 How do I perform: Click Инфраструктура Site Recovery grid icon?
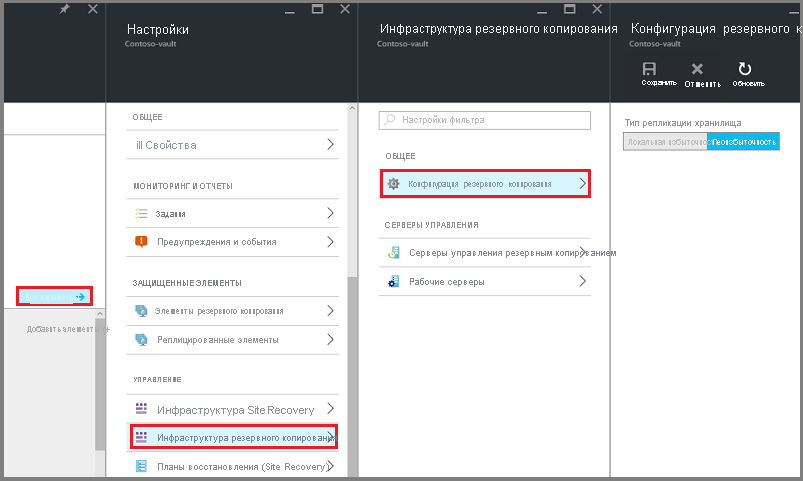[141, 409]
